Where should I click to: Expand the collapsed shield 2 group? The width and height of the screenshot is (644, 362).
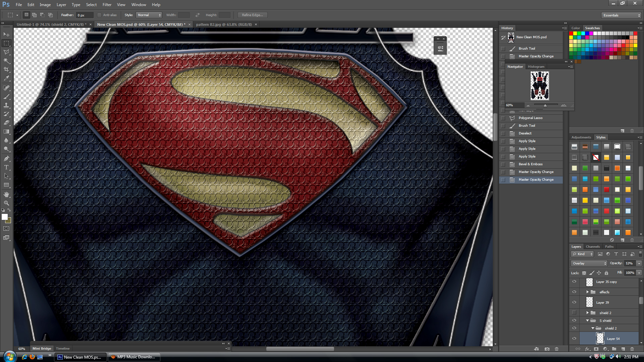click(587, 313)
